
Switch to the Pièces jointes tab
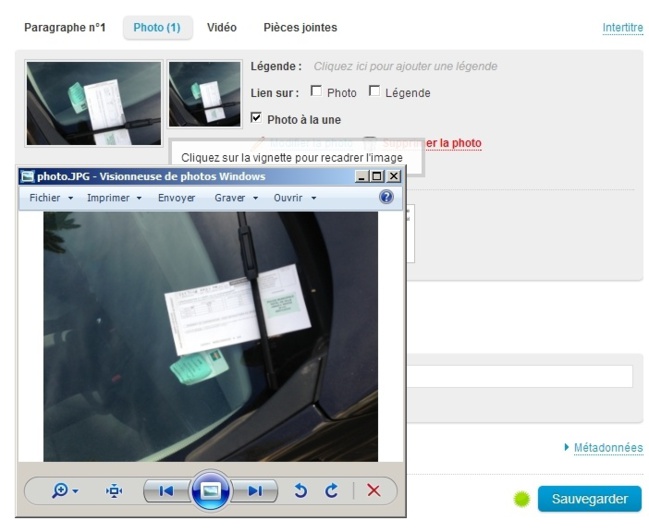coord(300,28)
